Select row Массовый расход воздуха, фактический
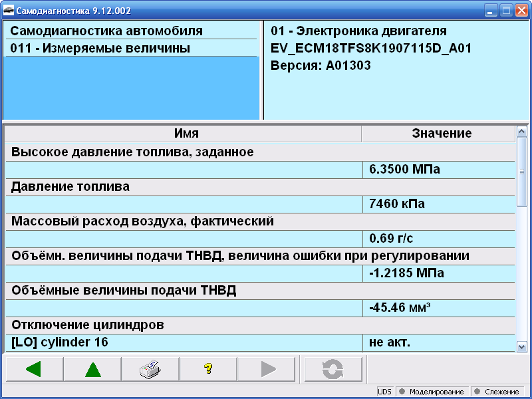Screen dimensions: 532x399 pyautogui.click(x=260, y=221)
